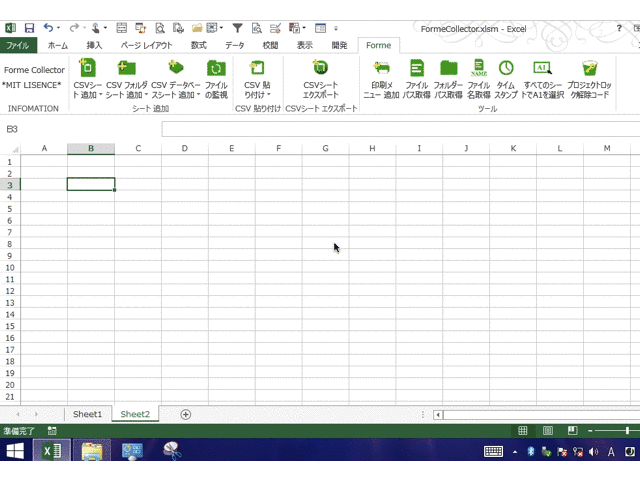Screen dimensions: 640x480
Task: Click the file monitoring (ファイルの監視) icon
Action: pyautogui.click(x=216, y=69)
